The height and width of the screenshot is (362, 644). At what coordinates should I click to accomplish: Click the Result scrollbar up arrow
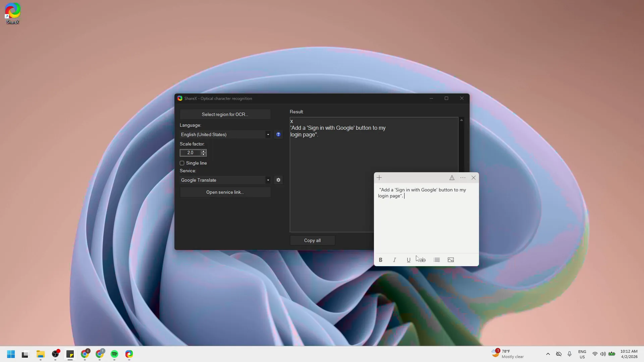coord(462,120)
